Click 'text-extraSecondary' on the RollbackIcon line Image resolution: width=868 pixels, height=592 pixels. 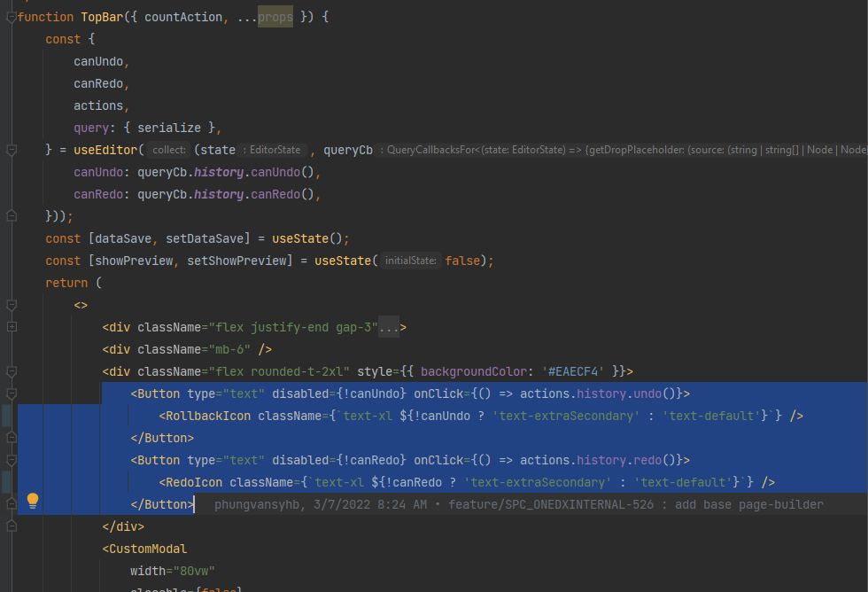click(566, 416)
